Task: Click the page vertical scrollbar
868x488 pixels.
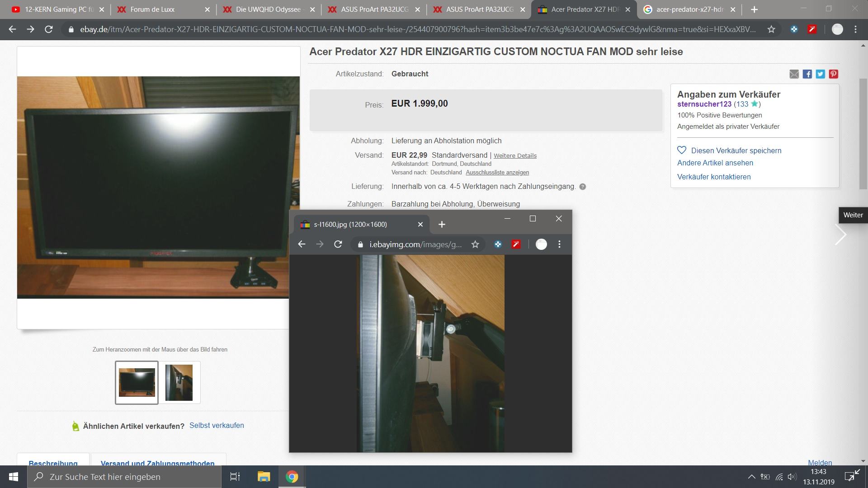Action: (x=863, y=134)
